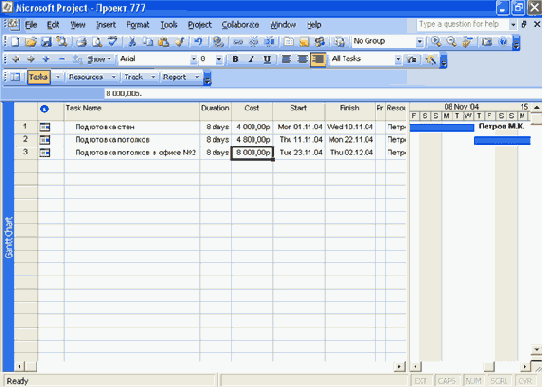Link the selected tasks
542x387 pixels.
(x=238, y=42)
